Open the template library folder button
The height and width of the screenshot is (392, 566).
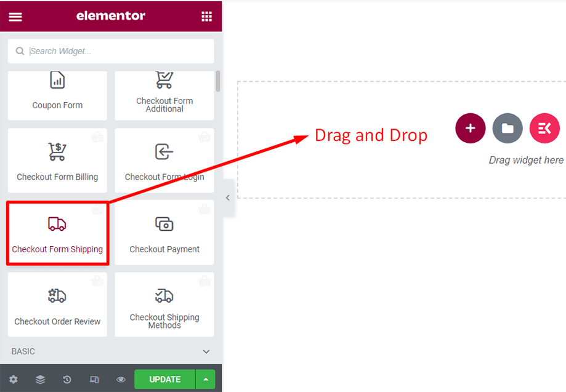tap(507, 128)
